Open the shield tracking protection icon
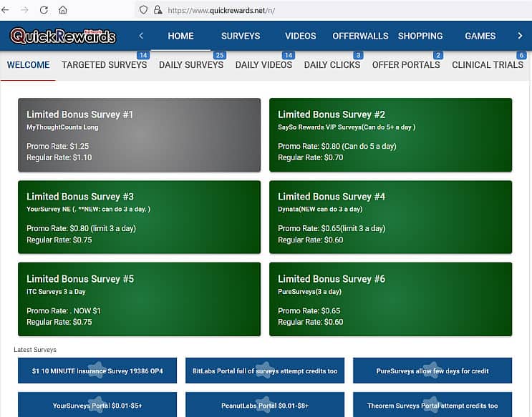Screen dimensions: 532x417 click(143, 10)
